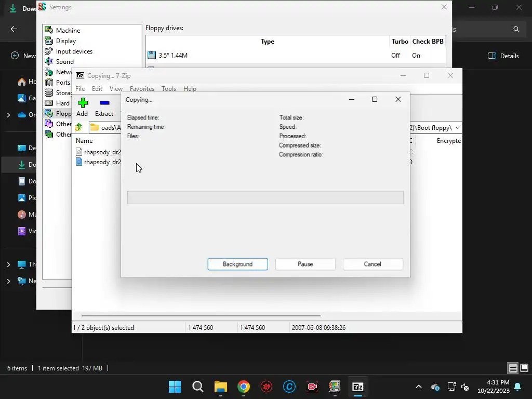The image size is (532, 399).
Task: Click Background button in Copying dialog
Action: (238, 264)
